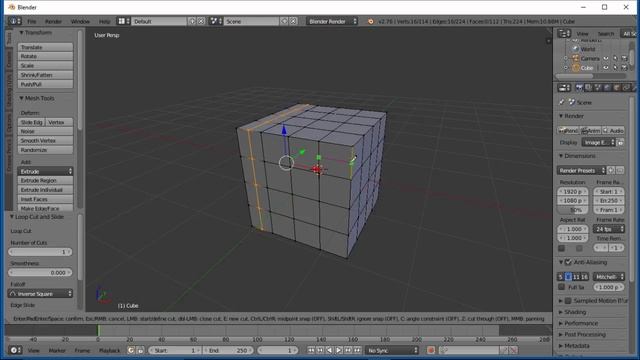Open the editor type selector in info header
640x360 pixels.
[x=15, y=21]
